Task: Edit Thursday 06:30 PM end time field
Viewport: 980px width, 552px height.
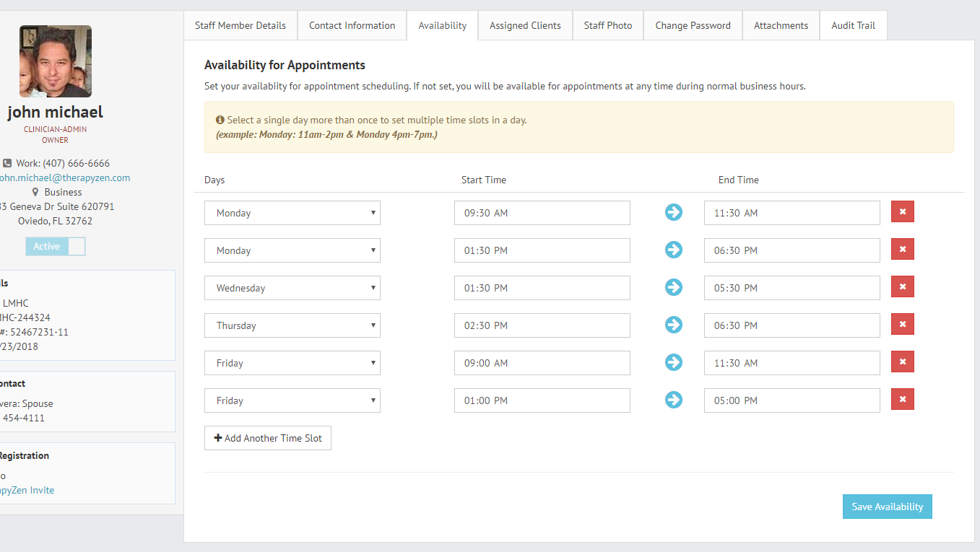Action: coord(792,325)
